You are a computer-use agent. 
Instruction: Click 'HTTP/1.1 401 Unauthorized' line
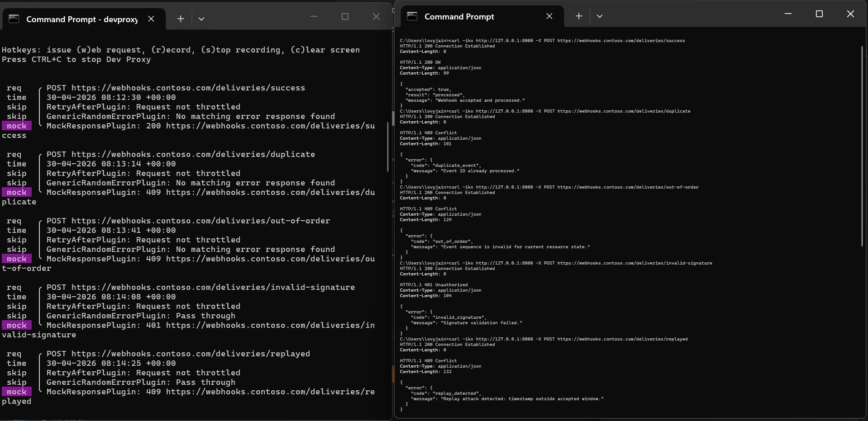434,285
